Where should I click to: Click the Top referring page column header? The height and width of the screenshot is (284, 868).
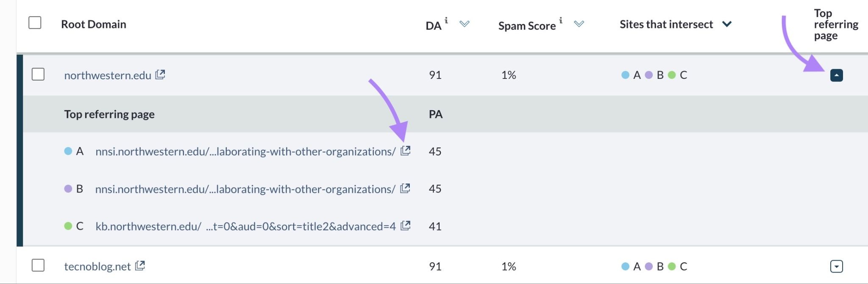[836, 25]
